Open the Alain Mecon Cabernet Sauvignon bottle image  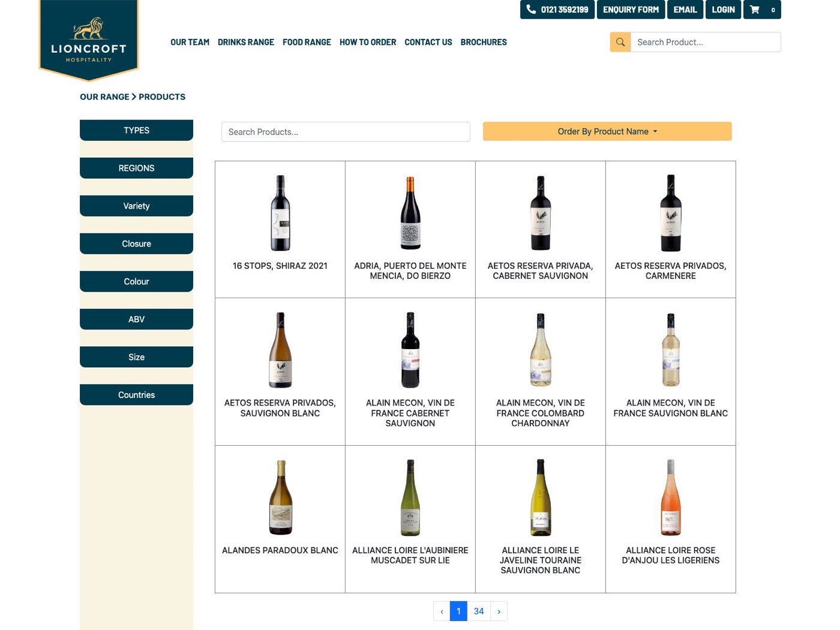(x=410, y=350)
